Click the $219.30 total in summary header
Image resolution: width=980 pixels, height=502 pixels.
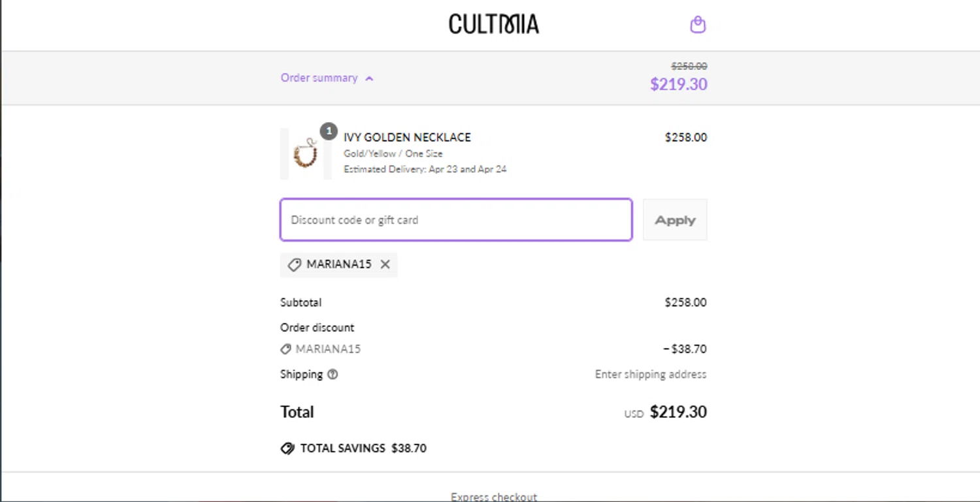(678, 84)
